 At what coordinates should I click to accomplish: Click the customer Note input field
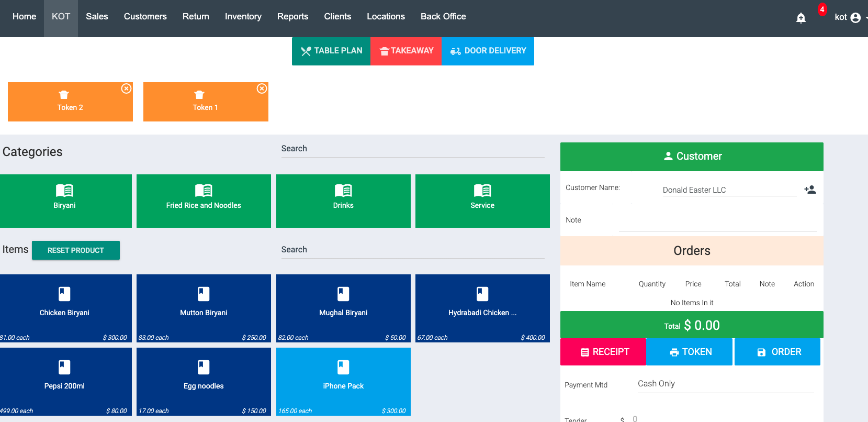[717, 222]
